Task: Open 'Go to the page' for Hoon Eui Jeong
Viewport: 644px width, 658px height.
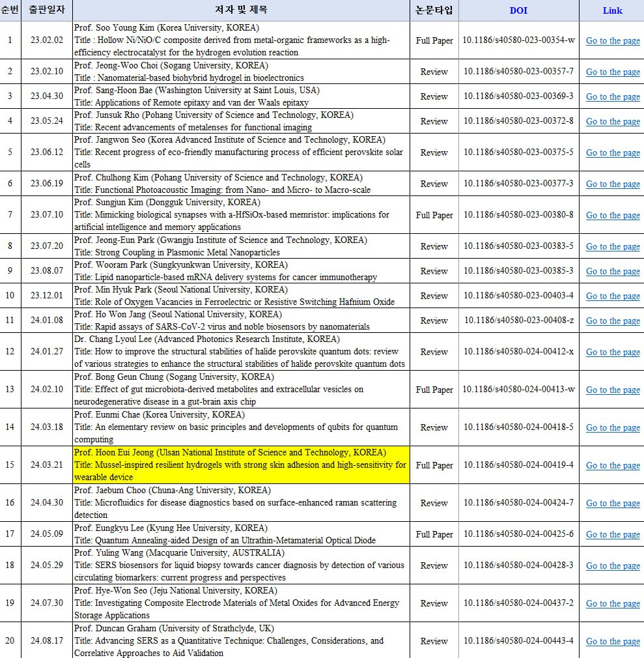Action: (x=613, y=465)
